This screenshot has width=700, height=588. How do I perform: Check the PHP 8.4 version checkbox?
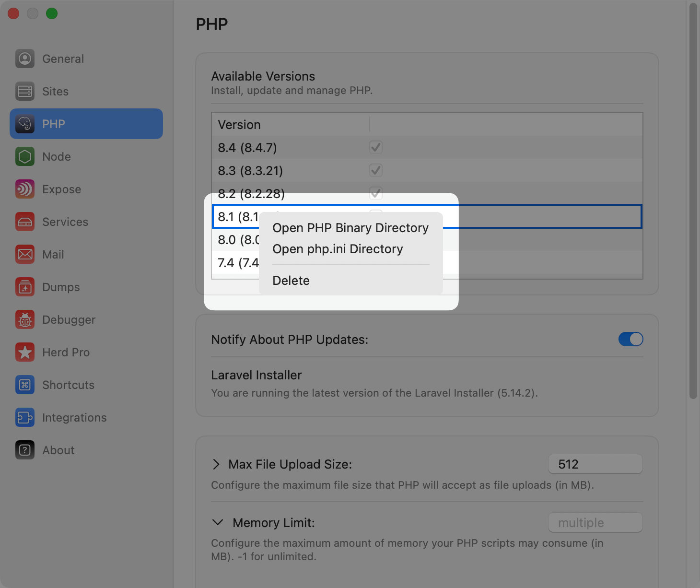[376, 147]
